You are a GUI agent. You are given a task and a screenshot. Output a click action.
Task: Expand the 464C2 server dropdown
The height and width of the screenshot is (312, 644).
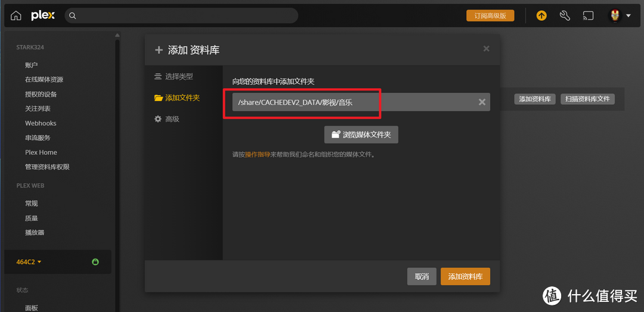pyautogui.click(x=29, y=262)
